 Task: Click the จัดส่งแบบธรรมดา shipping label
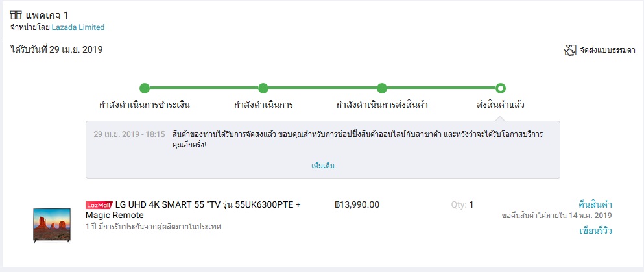pos(608,50)
